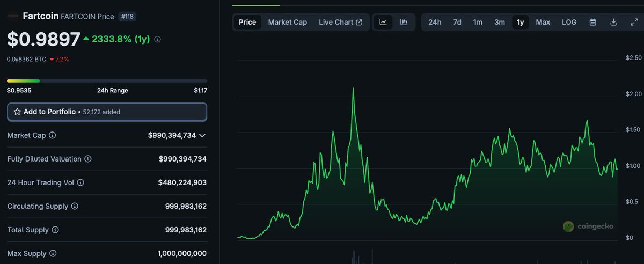Show Fully Diluted Valuation info icon
The width and height of the screenshot is (644, 264).
pos(88,159)
